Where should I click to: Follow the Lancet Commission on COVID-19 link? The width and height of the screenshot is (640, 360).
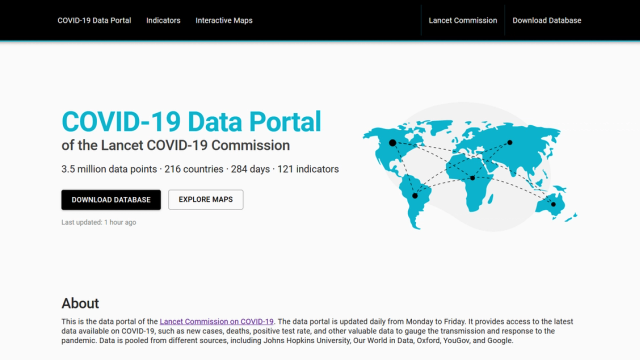coord(216,322)
